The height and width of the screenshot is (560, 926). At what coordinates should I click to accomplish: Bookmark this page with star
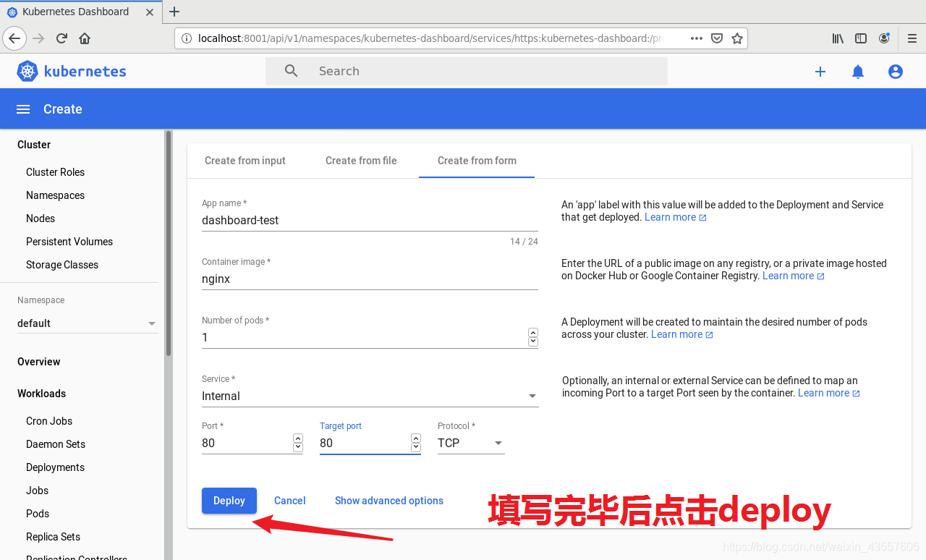pyautogui.click(x=736, y=38)
